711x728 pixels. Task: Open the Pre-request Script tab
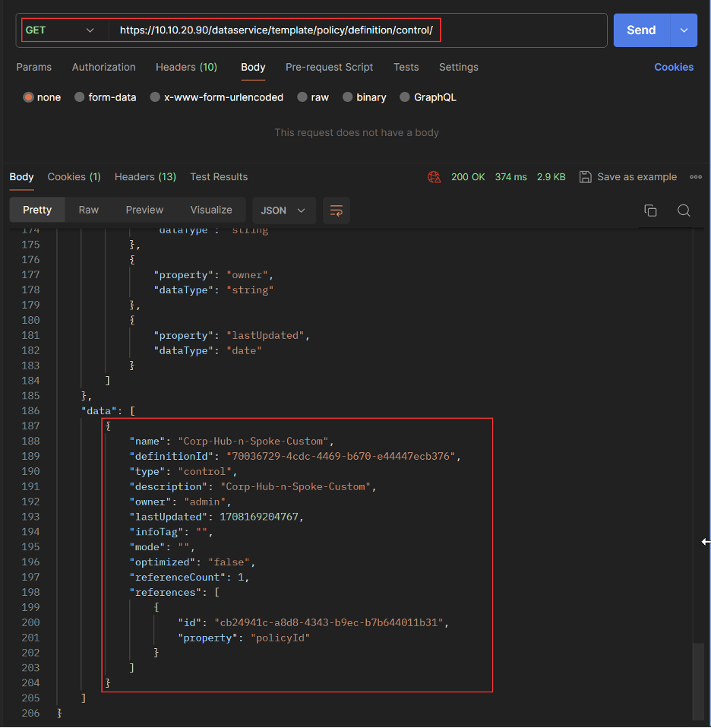[329, 67]
